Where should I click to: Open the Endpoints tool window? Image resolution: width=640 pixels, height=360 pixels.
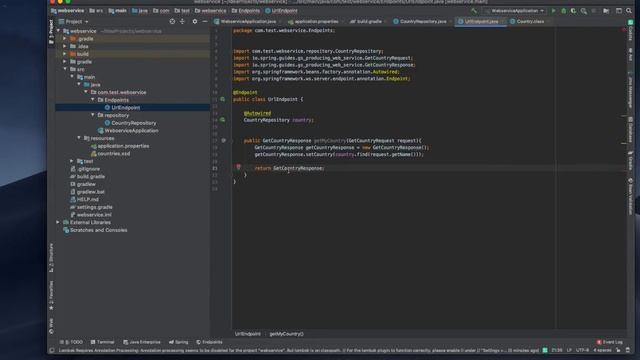point(209,342)
